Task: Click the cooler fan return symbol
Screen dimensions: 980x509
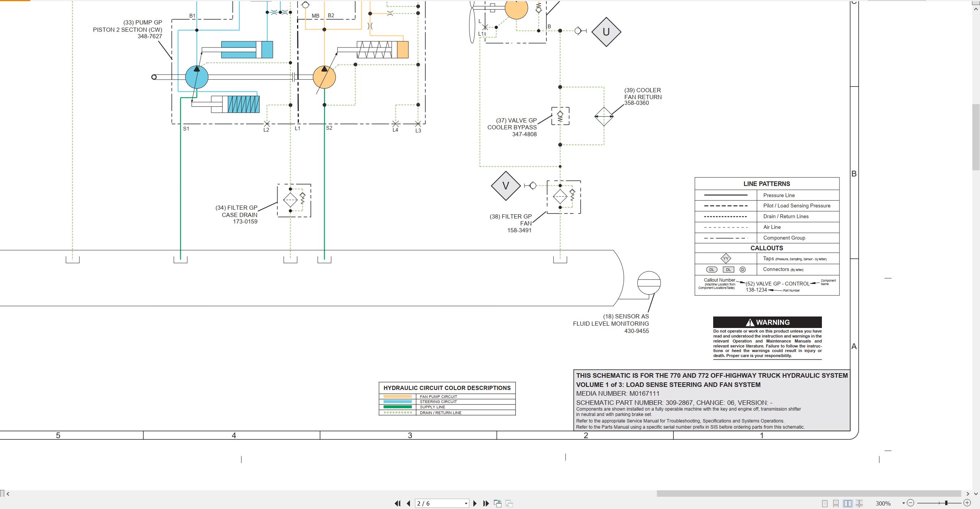Action: tap(604, 116)
